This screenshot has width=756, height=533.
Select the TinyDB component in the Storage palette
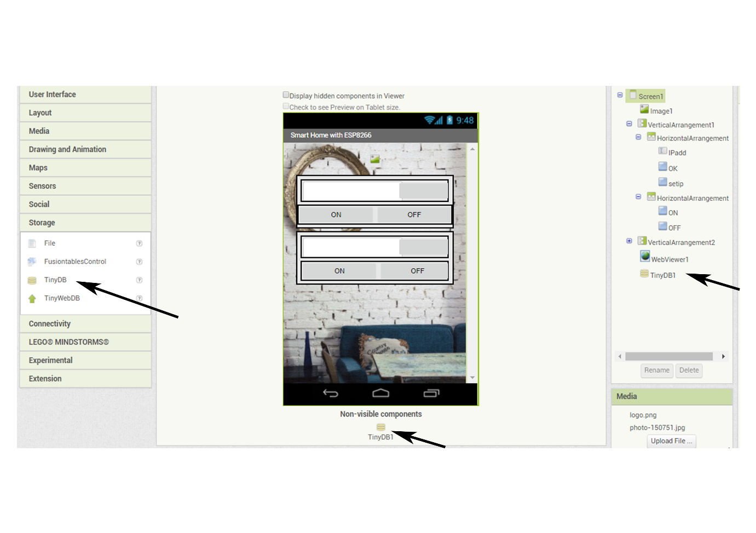(55, 280)
